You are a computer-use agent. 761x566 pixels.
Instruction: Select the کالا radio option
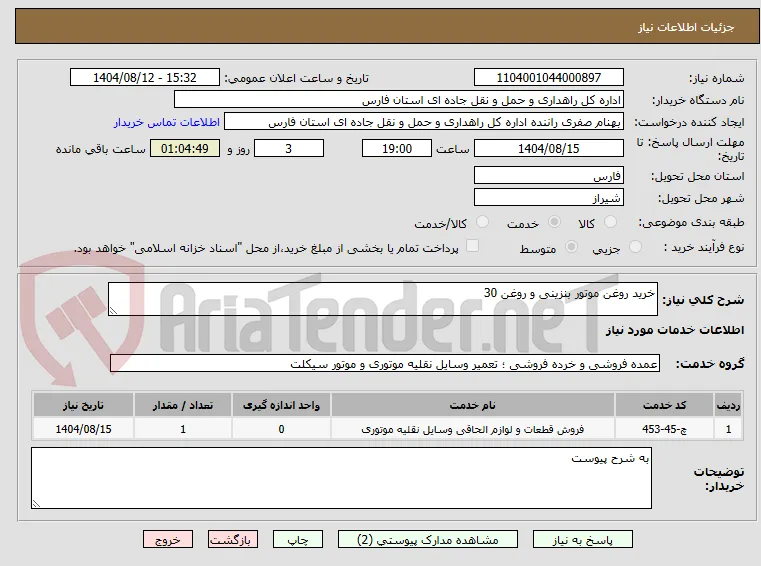click(610, 222)
